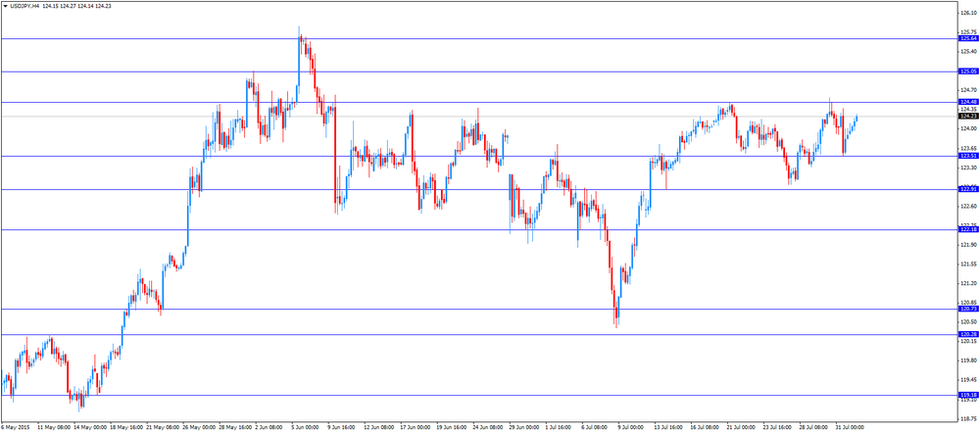Click the black 124.23 current price tag
The image size is (980, 432).
[x=968, y=116]
